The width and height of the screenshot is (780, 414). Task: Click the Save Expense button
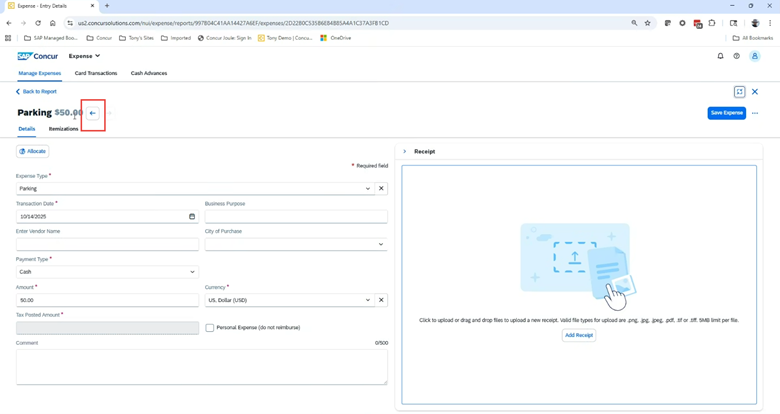[x=726, y=113]
